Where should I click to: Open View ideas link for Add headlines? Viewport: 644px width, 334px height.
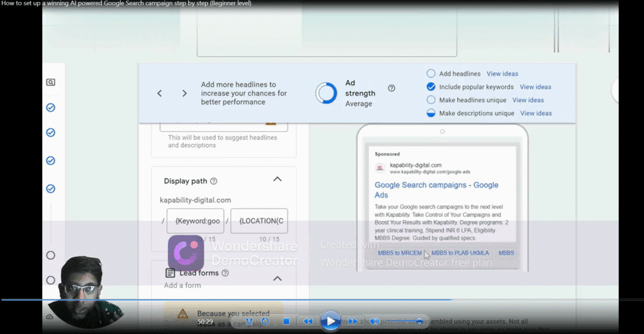pyautogui.click(x=502, y=74)
